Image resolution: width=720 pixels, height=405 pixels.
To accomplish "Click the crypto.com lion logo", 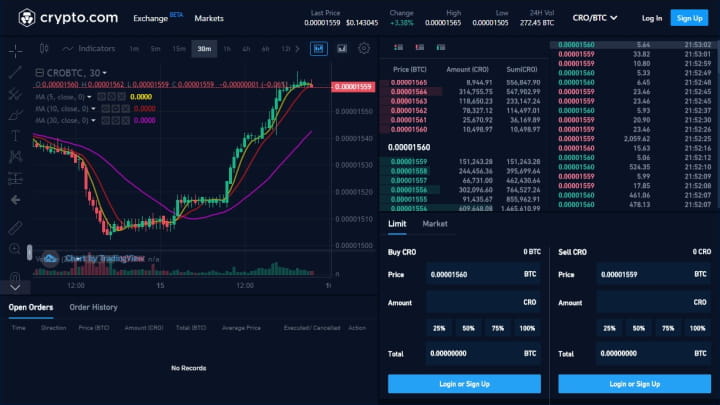I will pyautogui.click(x=27, y=18).
